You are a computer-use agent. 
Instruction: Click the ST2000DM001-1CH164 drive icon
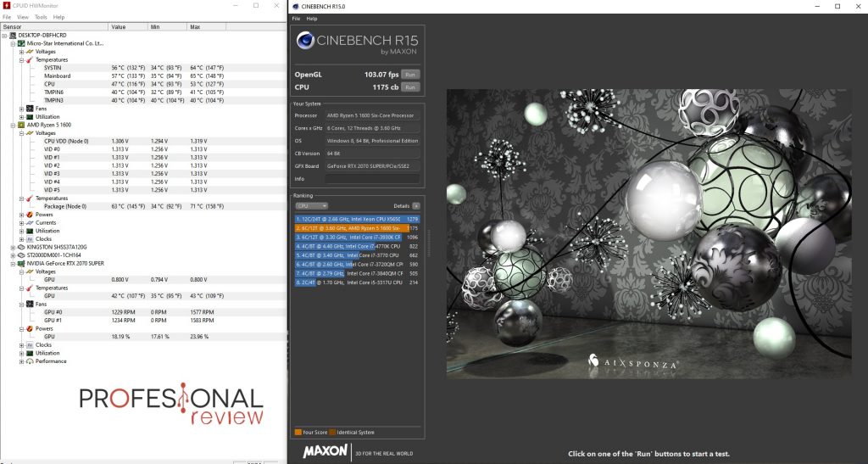(21, 256)
